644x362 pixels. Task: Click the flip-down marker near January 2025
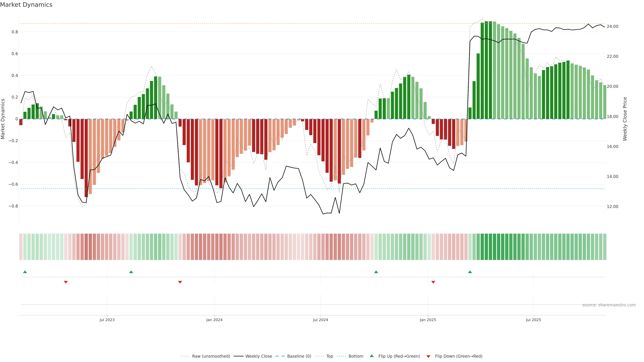(433, 282)
